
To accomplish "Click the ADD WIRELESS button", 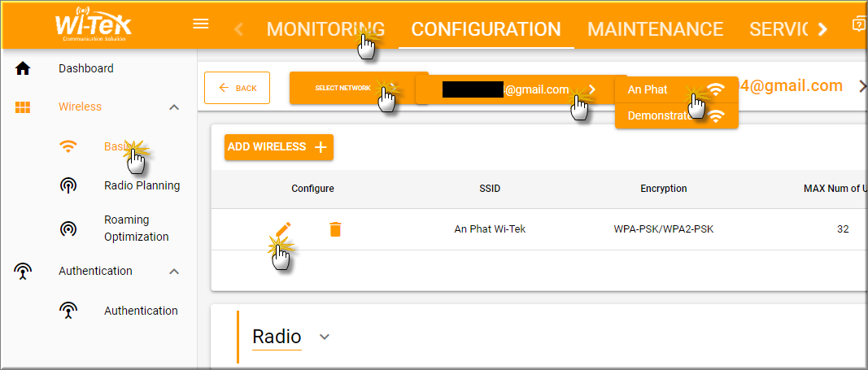I will pyautogui.click(x=279, y=147).
